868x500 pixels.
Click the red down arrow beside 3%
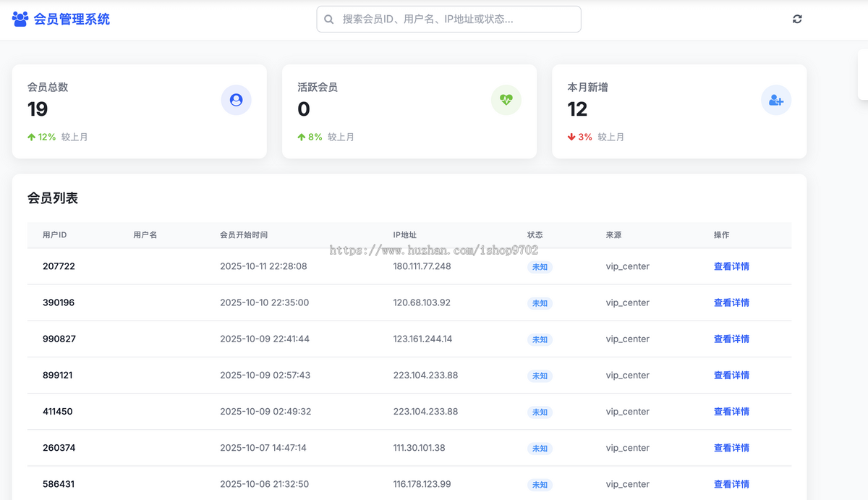[x=571, y=137]
